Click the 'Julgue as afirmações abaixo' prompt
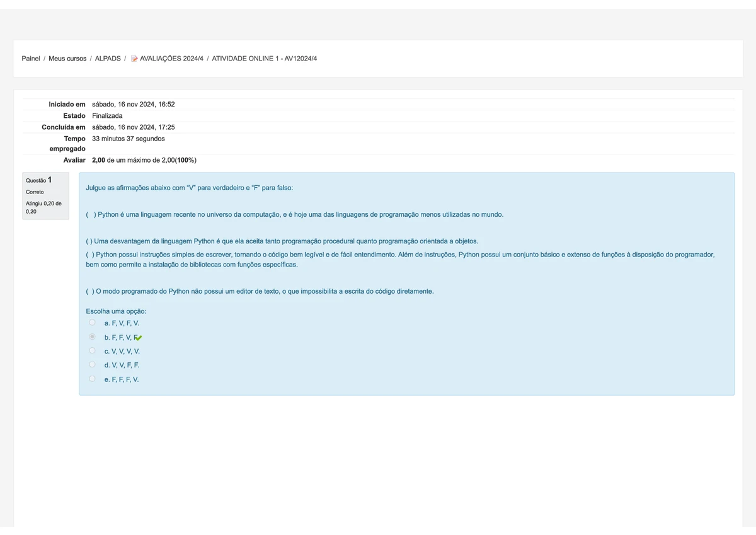Image resolution: width=756 pixels, height=535 pixels. (190, 188)
